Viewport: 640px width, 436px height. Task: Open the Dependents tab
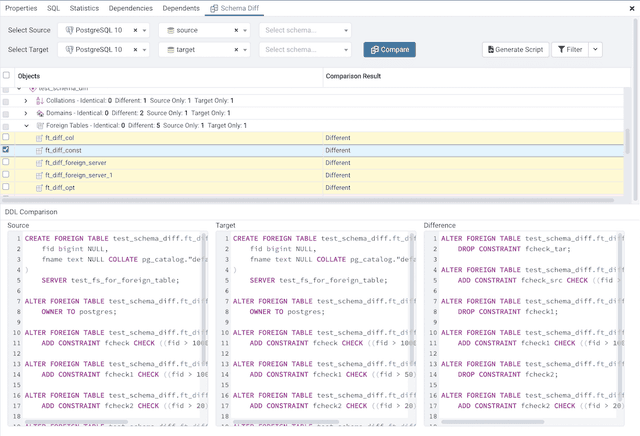pos(181,8)
